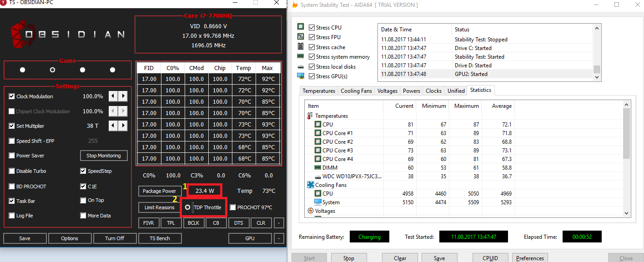Enable Speed Shift - EPP
Screen dimensions: 644x262
tap(12, 141)
